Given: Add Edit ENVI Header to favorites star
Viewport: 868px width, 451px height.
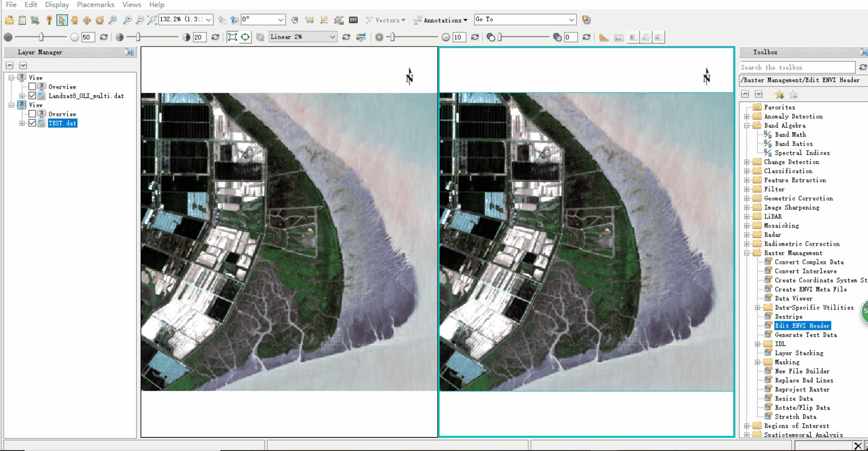Looking at the screenshot, I should click(780, 95).
